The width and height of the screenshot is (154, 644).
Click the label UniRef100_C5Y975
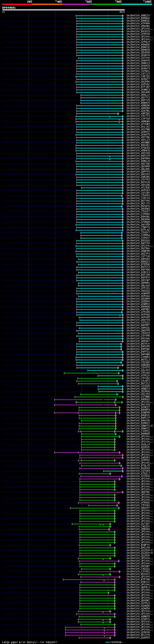click(x=138, y=368)
